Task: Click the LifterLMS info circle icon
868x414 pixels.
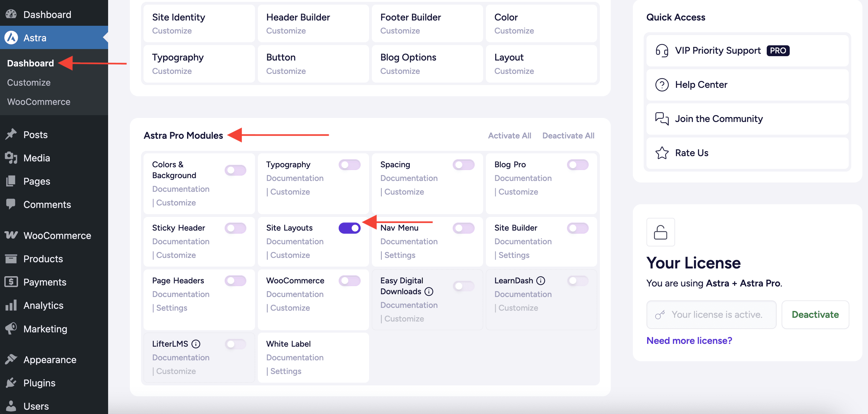Action: [196, 344]
